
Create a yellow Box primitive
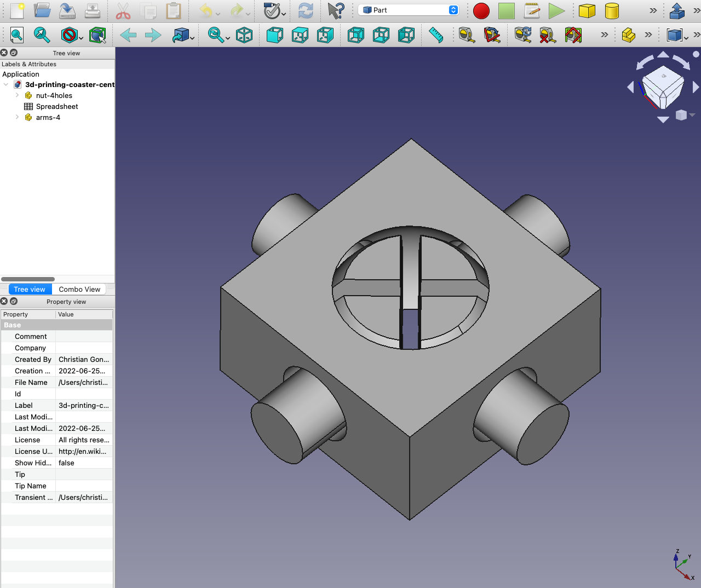[587, 10]
